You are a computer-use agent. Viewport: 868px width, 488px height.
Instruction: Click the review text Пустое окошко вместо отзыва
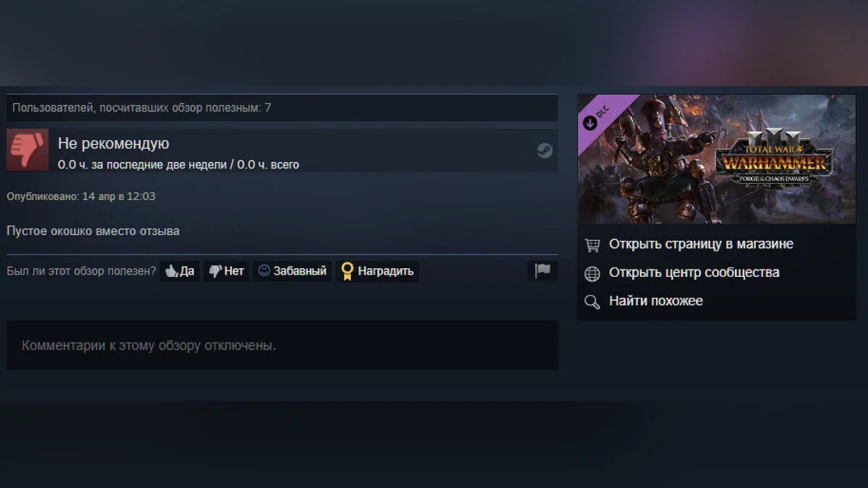tap(93, 231)
